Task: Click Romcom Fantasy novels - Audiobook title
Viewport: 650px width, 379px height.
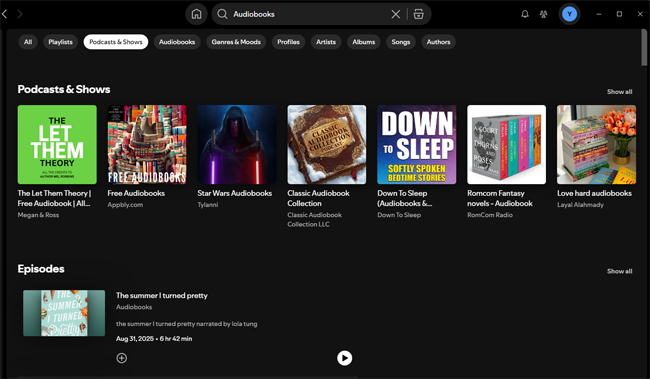Action: (500, 198)
